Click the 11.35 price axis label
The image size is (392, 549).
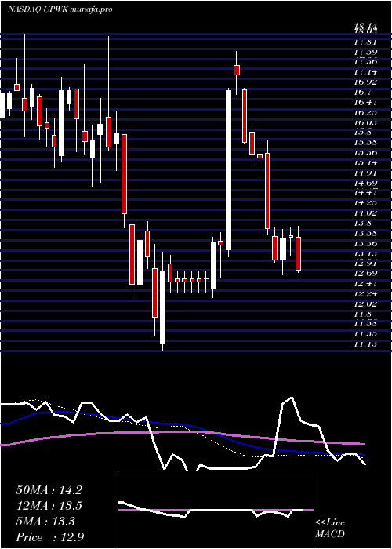point(365,334)
